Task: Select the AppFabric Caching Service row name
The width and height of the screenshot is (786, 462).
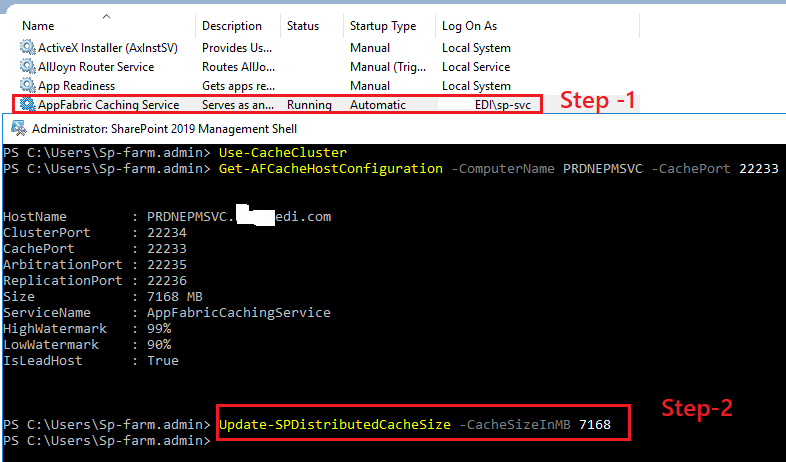Action: (x=108, y=105)
